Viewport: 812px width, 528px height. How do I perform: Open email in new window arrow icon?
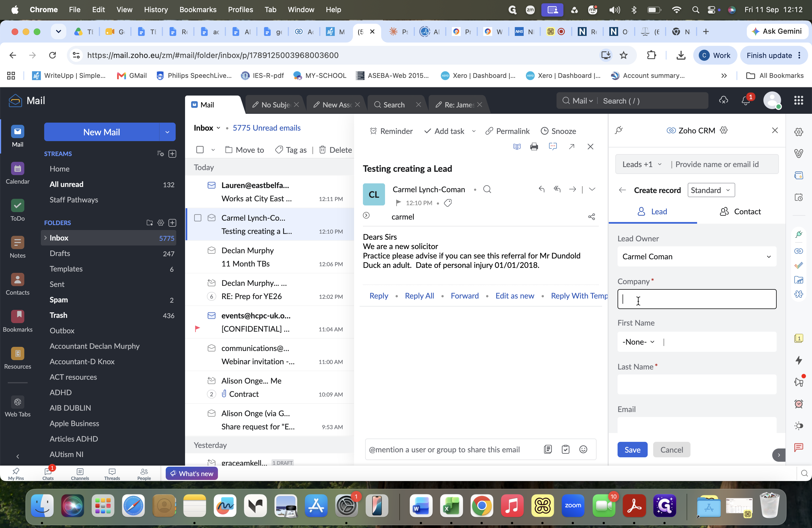pyautogui.click(x=571, y=147)
